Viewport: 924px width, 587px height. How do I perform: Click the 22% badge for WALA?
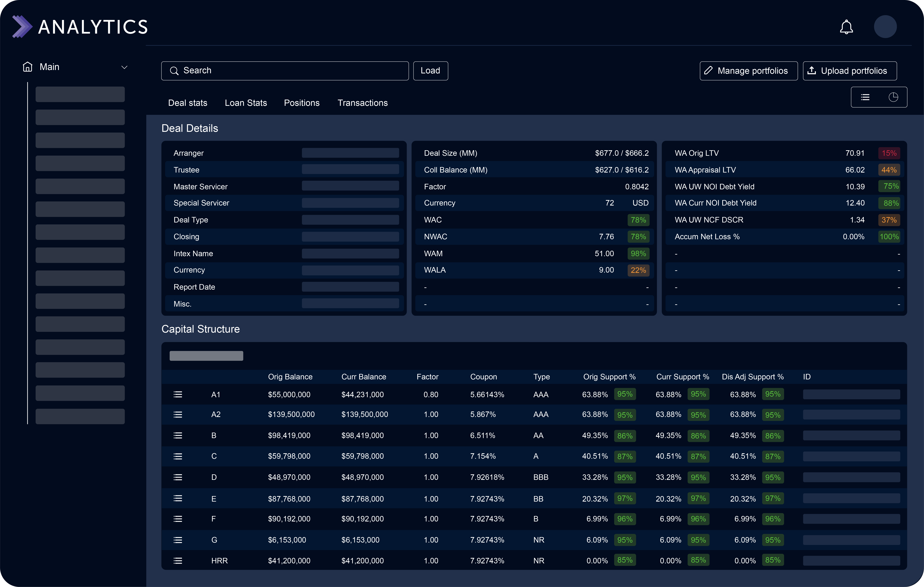(638, 270)
